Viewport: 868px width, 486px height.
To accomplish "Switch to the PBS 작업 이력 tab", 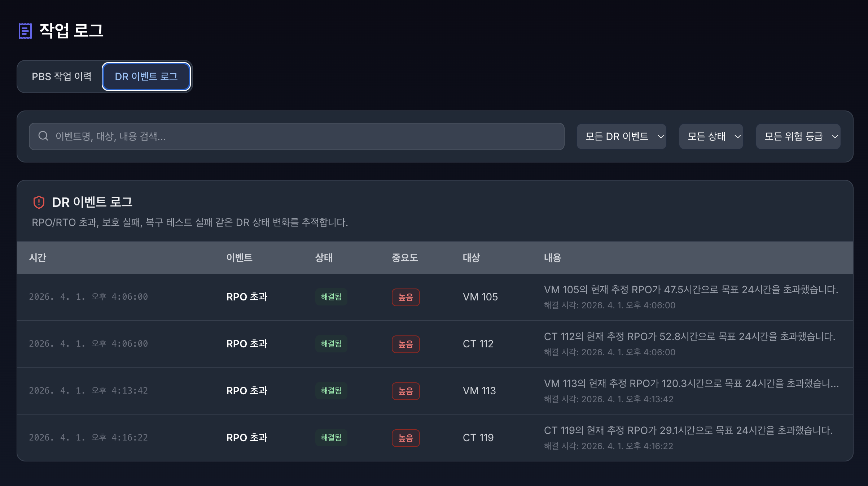I will pos(61,77).
